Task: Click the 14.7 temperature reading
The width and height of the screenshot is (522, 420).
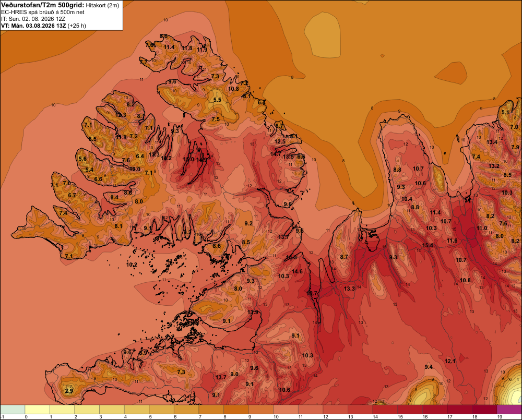Action: point(275,154)
